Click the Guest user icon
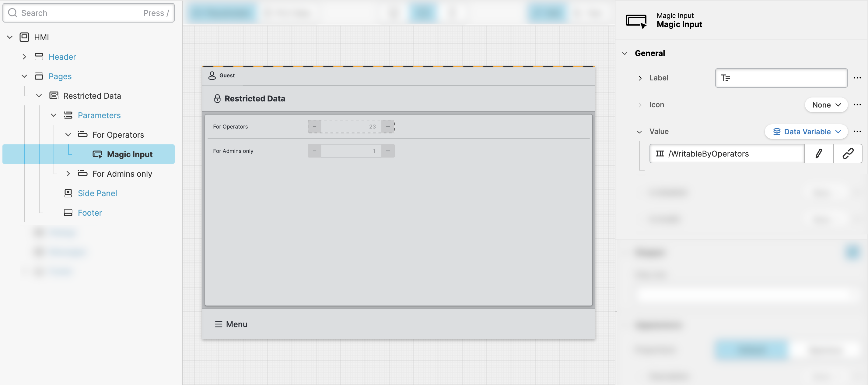The height and width of the screenshot is (385, 868). pyautogui.click(x=212, y=76)
